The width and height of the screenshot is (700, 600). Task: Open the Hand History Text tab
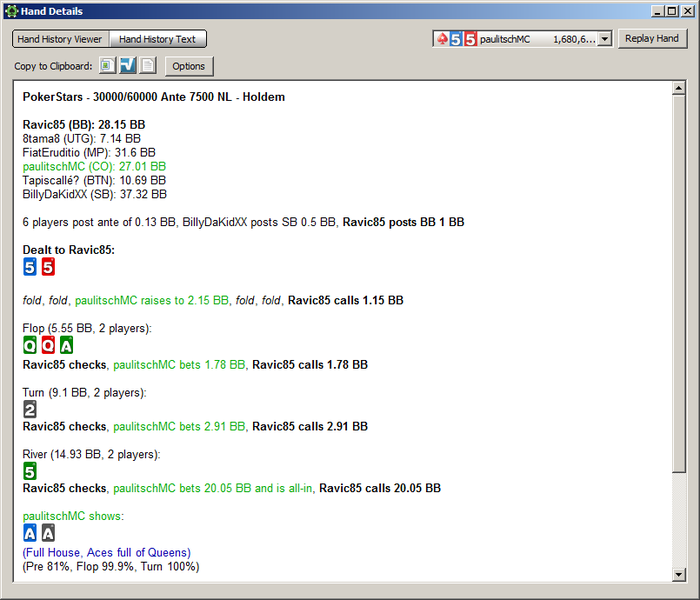(158, 39)
